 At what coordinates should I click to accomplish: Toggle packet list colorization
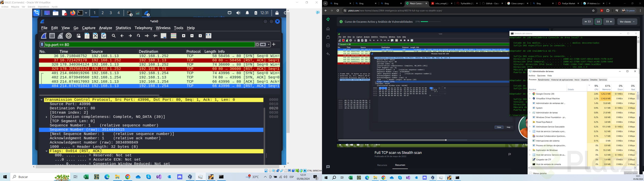click(174, 36)
